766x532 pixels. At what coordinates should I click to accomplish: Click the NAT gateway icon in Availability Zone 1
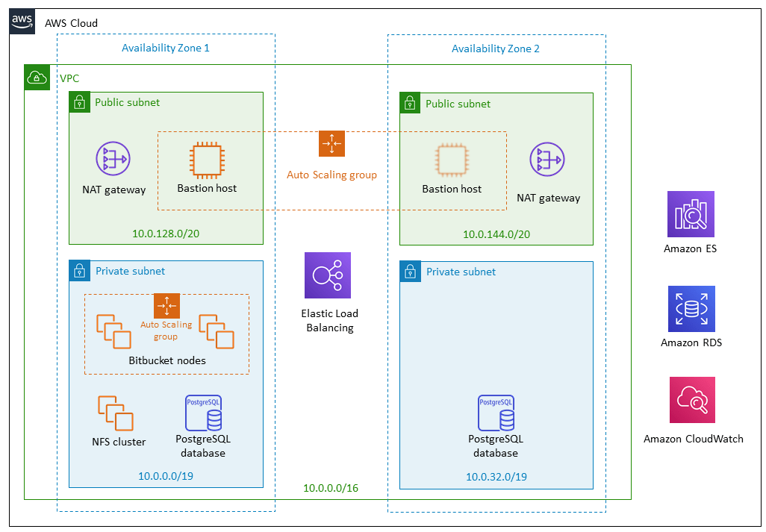113,158
